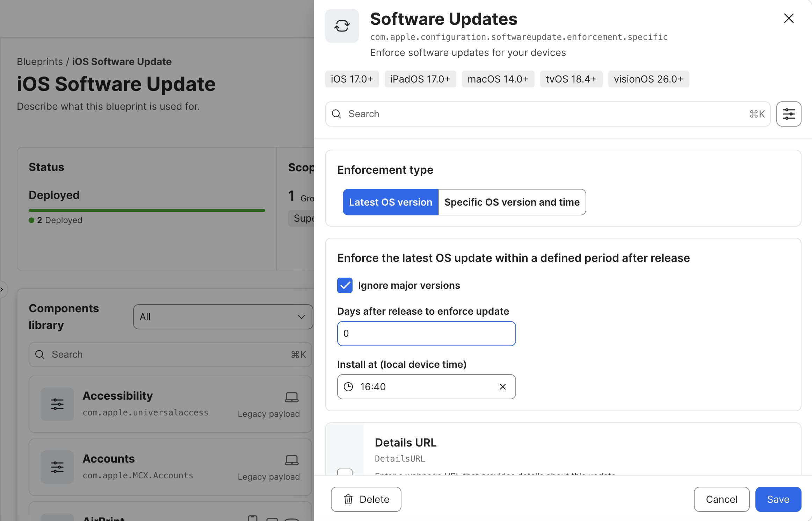
Task: Enable the Details URL checkbox
Action: [345, 472]
